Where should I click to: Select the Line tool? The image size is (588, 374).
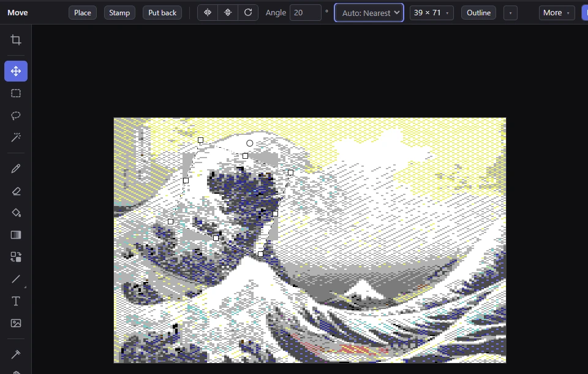pos(16,279)
